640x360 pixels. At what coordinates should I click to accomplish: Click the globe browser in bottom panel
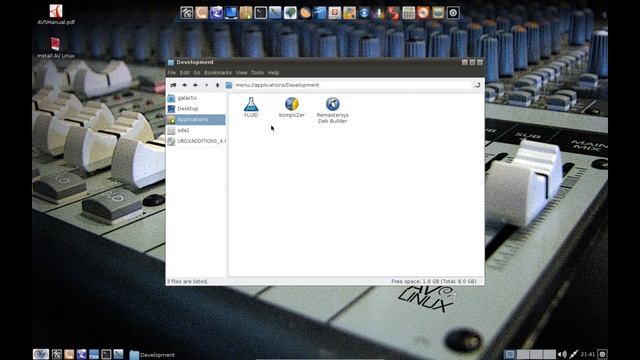point(81,354)
